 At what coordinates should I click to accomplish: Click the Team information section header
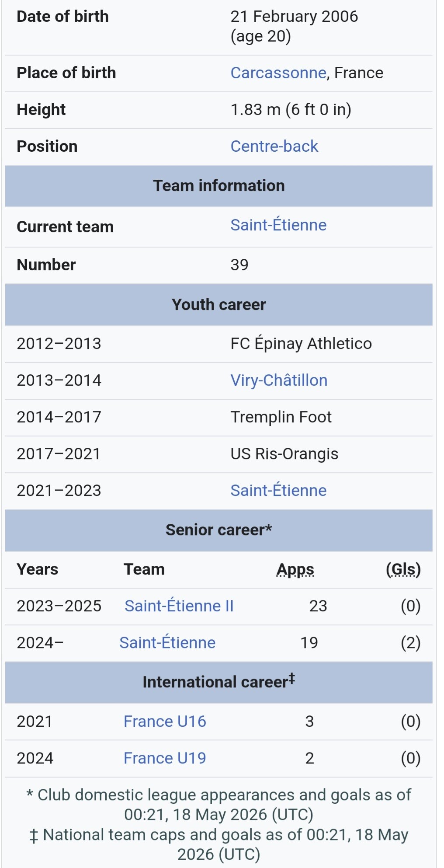(x=219, y=186)
